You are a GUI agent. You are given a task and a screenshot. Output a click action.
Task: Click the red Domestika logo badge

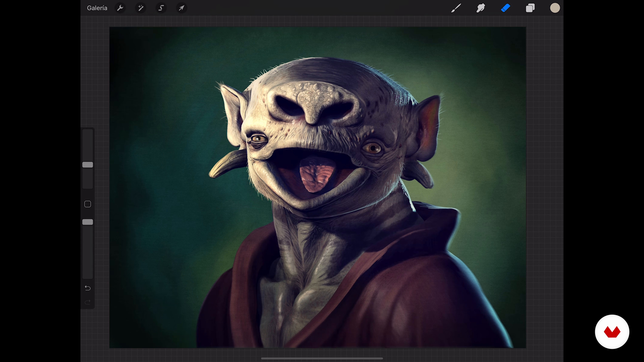pos(612,332)
